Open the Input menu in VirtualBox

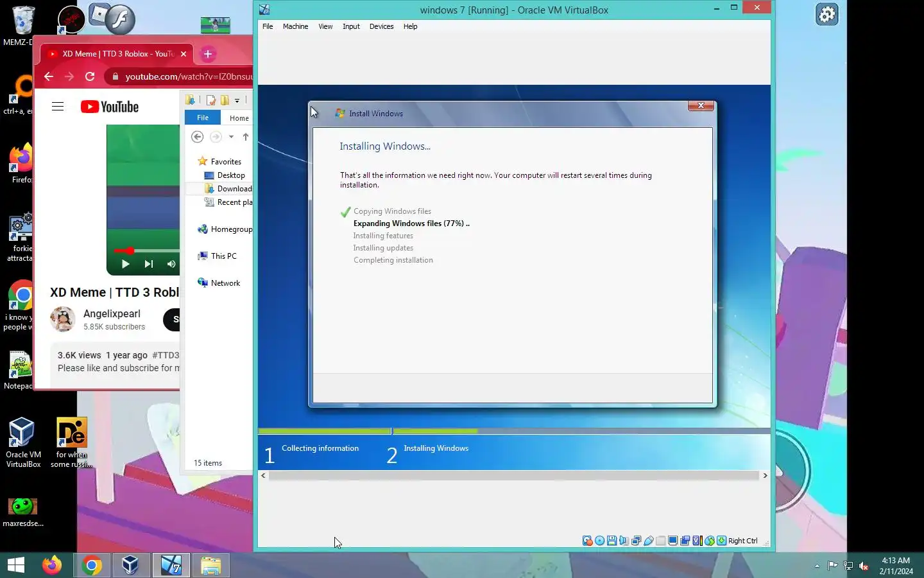coord(351,26)
